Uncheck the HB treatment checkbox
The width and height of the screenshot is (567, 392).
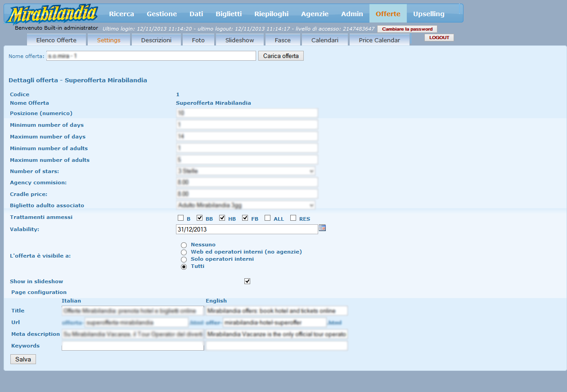coord(222,218)
